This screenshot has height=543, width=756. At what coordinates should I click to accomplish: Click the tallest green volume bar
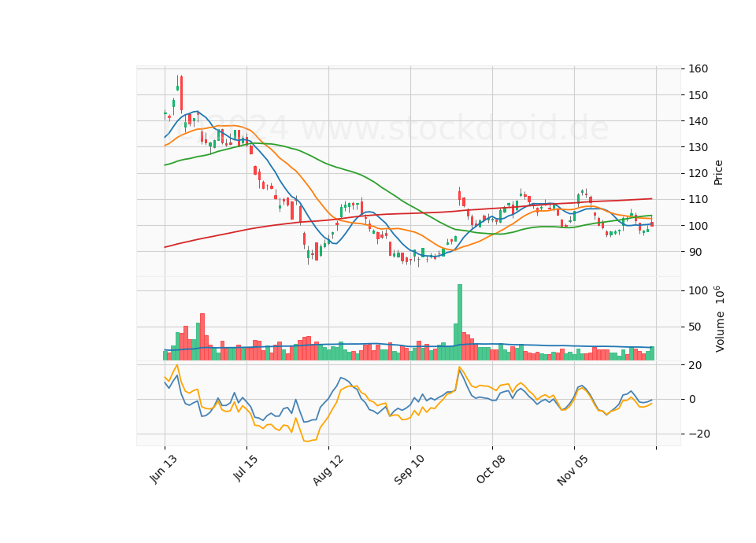[x=460, y=323]
